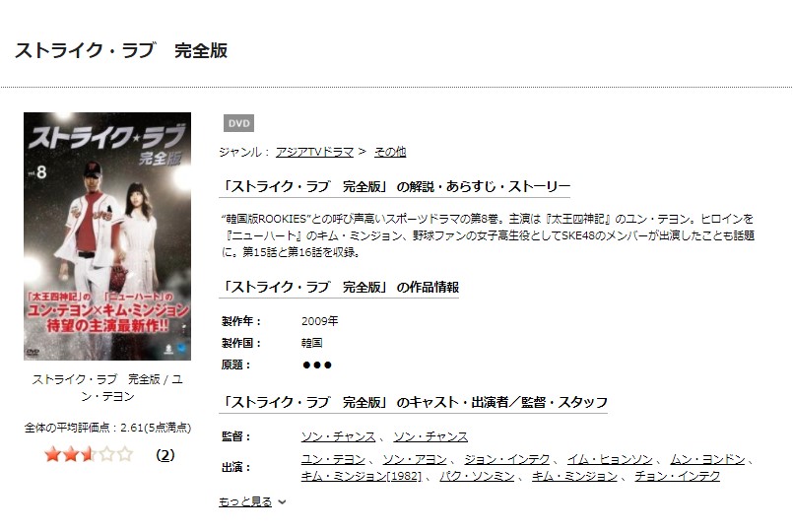Open cast member ユン・テヨン link

333,459
